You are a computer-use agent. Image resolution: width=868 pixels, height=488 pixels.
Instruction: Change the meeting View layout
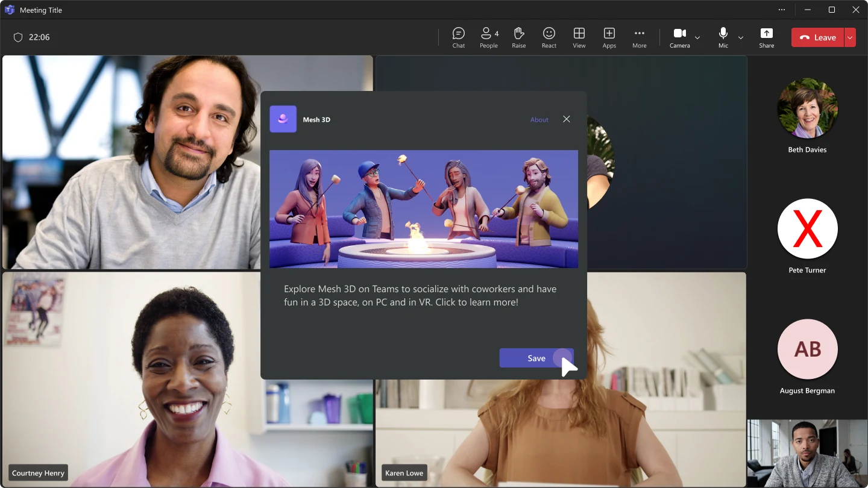pos(579,37)
